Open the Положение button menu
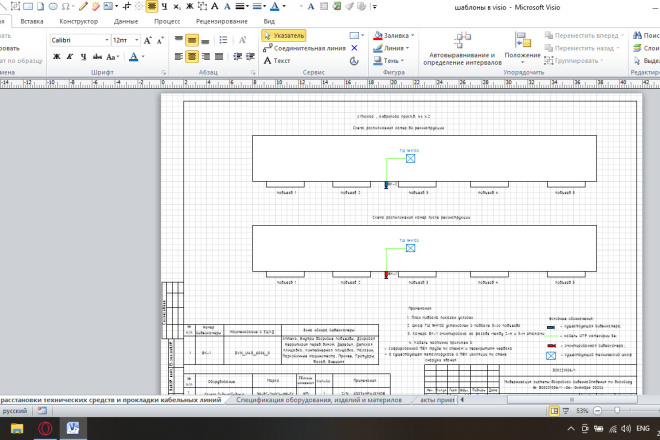 click(x=522, y=48)
